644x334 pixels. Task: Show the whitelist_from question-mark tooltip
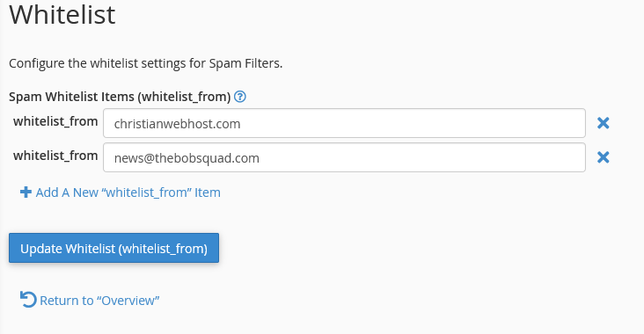[x=240, y=97]
